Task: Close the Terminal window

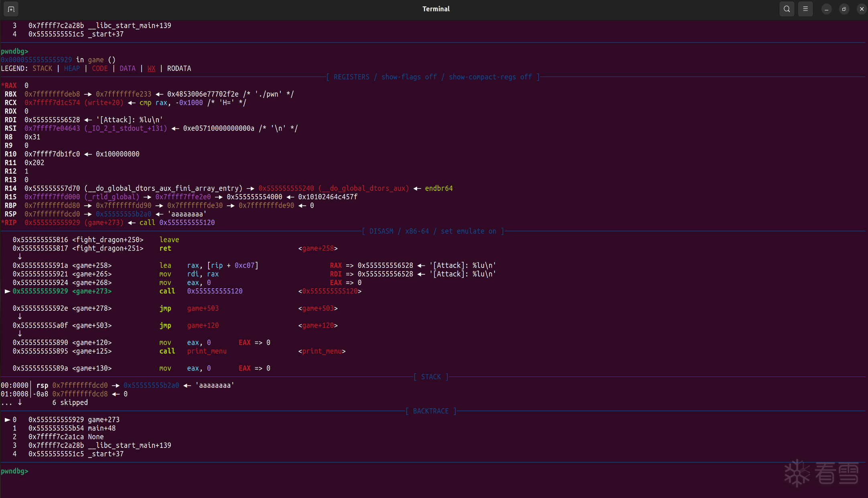Action: (862, 9)
